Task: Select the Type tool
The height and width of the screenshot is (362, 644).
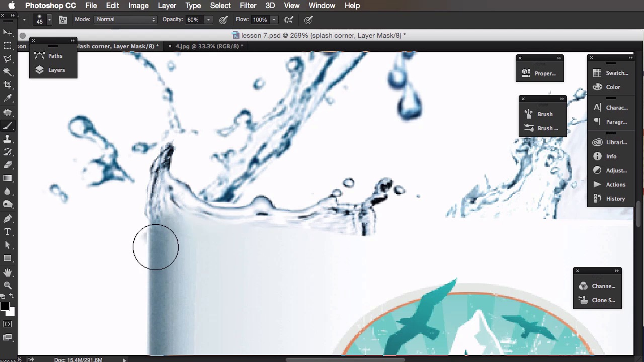Action: (x=8, y=232)
